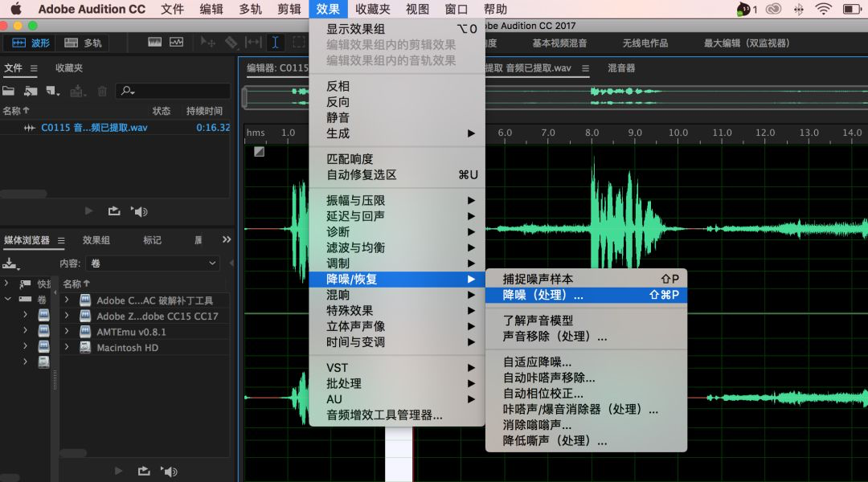The height and width of the screenshot is (482, 868).
Task: Click the HUD volume gain icon in waveform
Action: [x=259, y=152]
